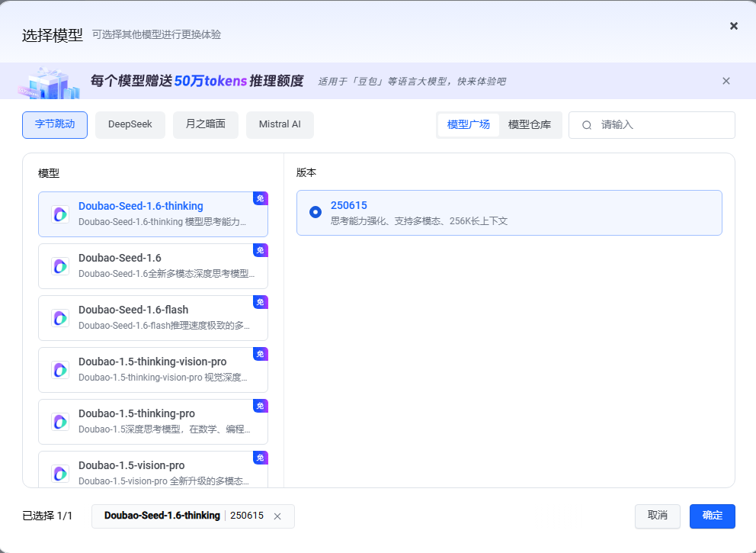The image size is (756, 553).
Task: Click the 免 badge on Doubao-Seed-1.6-flash
Action: tap(261, 302)
